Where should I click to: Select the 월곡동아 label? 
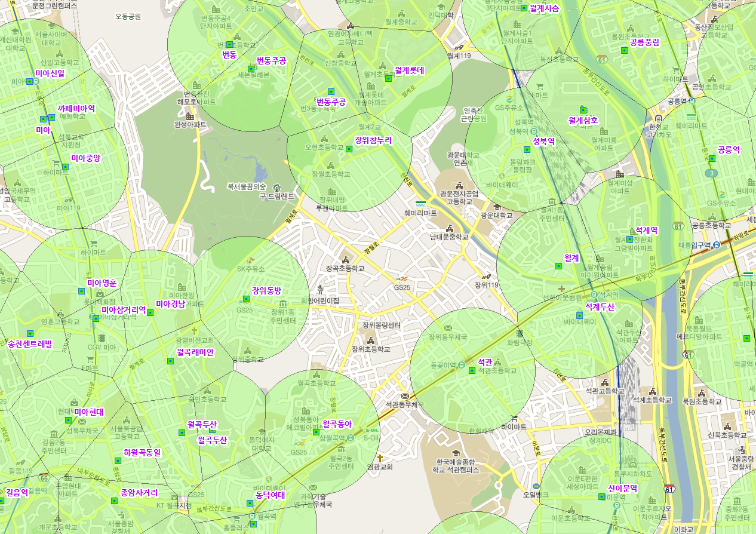(x=337, y=424)
